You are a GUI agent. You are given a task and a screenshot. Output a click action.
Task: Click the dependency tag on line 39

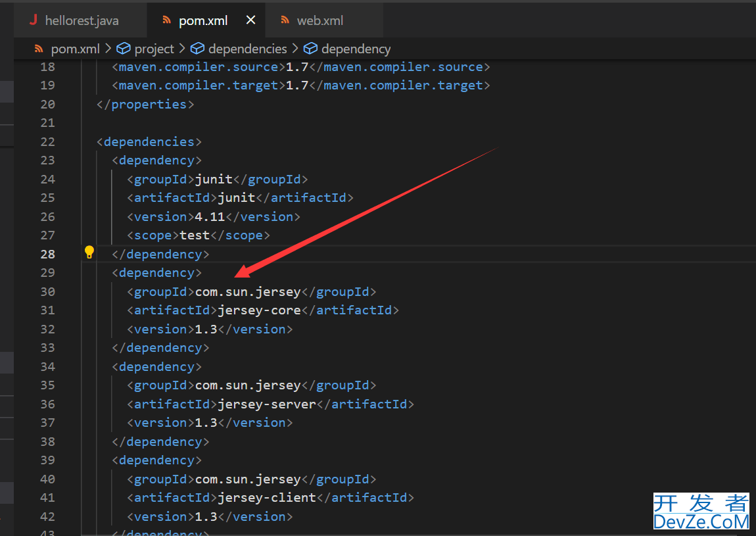coord(156,460)
